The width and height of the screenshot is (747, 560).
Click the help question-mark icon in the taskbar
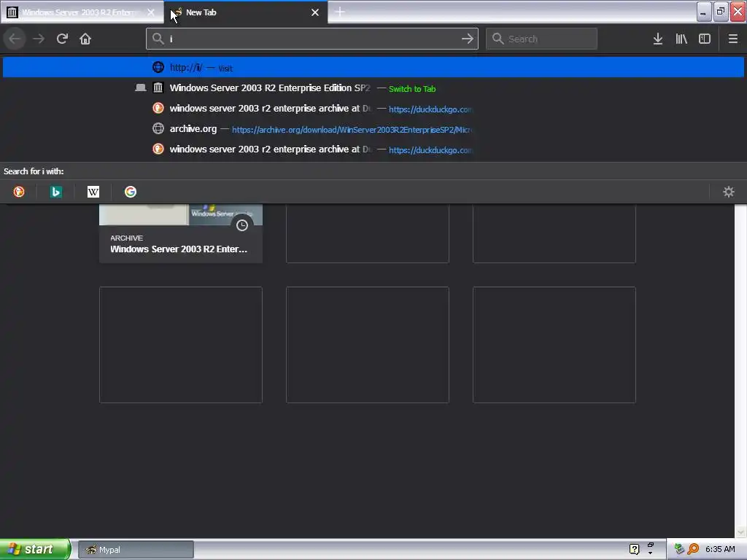tap(634, 549)
